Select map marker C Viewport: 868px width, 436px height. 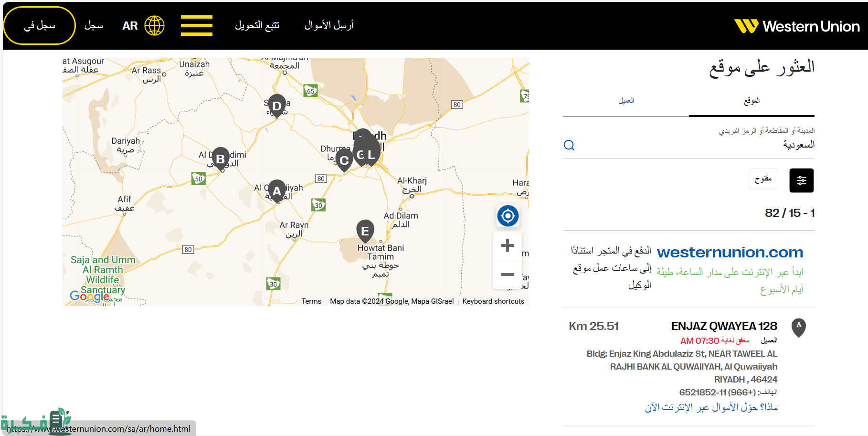(x=344, y=160)
